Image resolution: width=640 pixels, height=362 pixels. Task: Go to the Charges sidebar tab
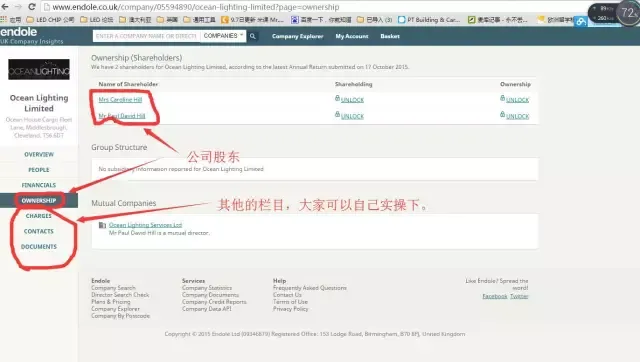tap(39, 216)
